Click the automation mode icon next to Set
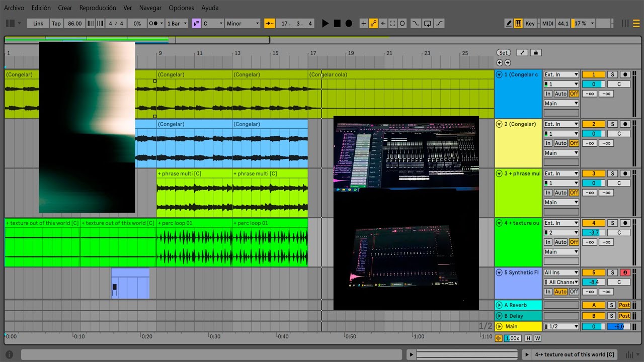This screenshot has height=362, width=644. (522, 53)
